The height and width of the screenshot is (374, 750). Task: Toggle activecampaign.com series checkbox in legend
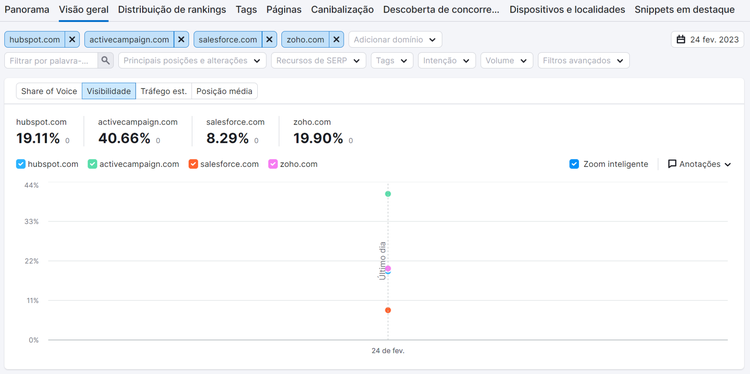(x=92, y=164)
